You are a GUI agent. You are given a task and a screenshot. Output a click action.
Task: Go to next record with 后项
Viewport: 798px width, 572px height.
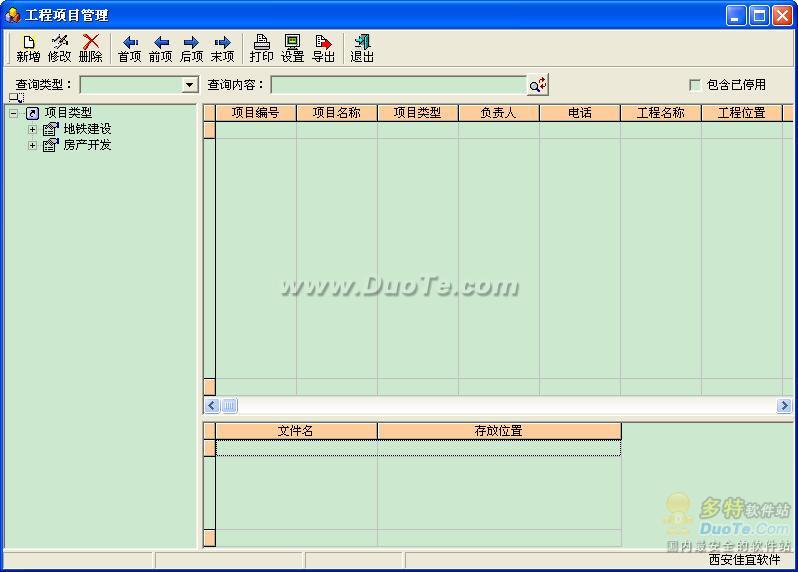point(191,48)
